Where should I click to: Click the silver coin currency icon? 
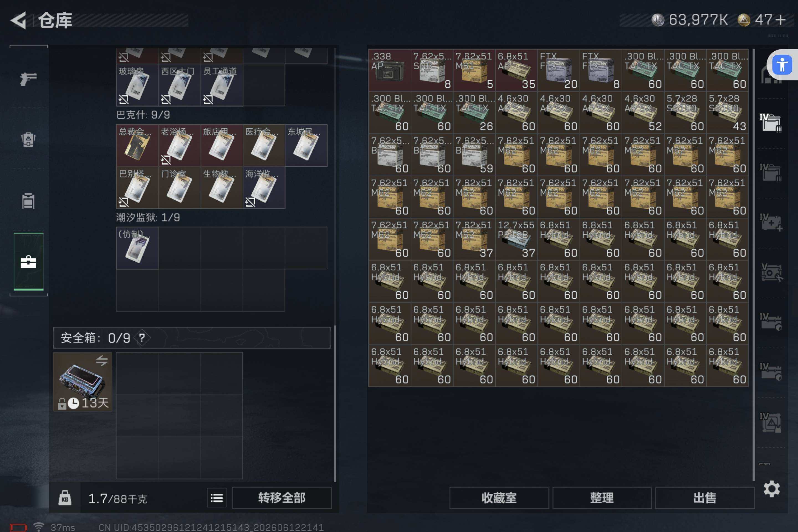(x=658, y=20)
